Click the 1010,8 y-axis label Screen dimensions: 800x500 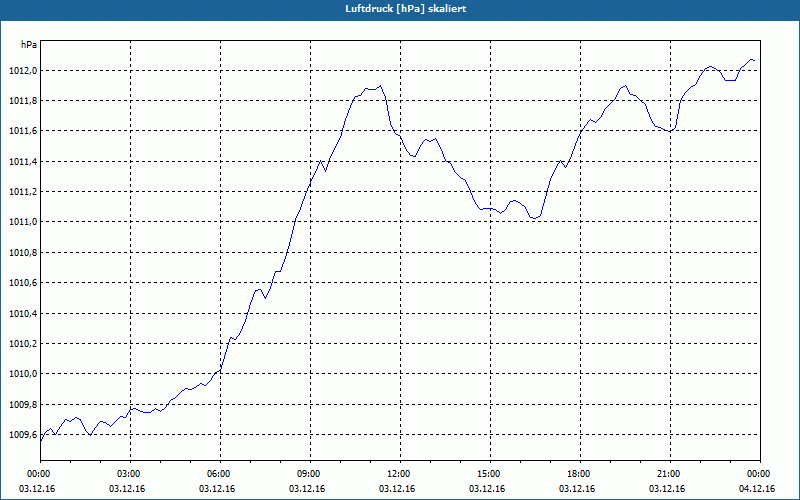23,253
